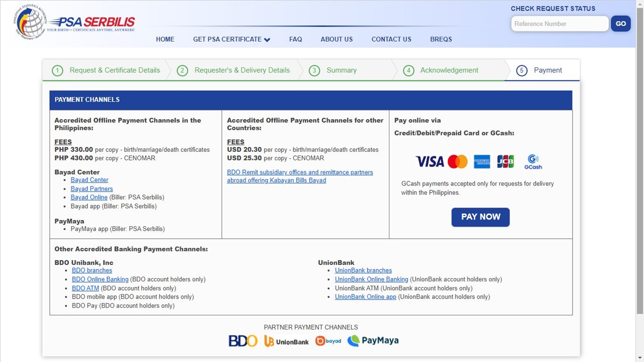Click the 'PHP 430.00' fee text
644x362 pixels.
(x=73, y=158)
